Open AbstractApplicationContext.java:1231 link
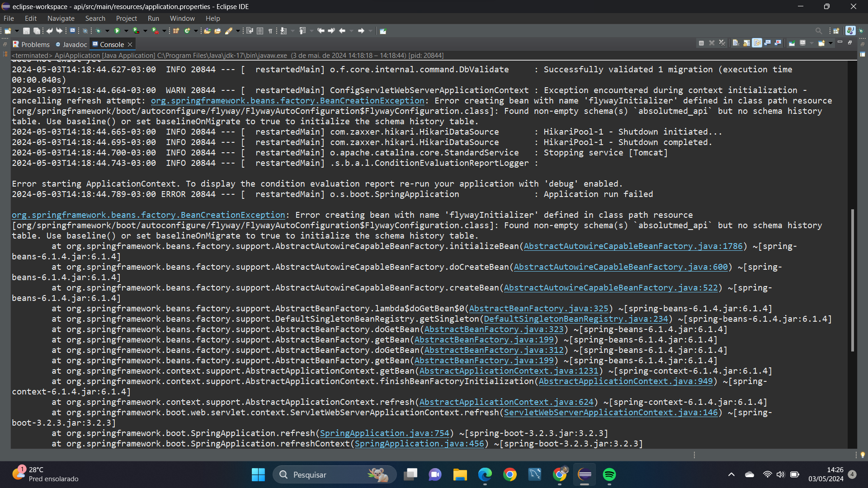Viewport: 868px width, 488px height. pyautogui.click(x=509, y=371)
